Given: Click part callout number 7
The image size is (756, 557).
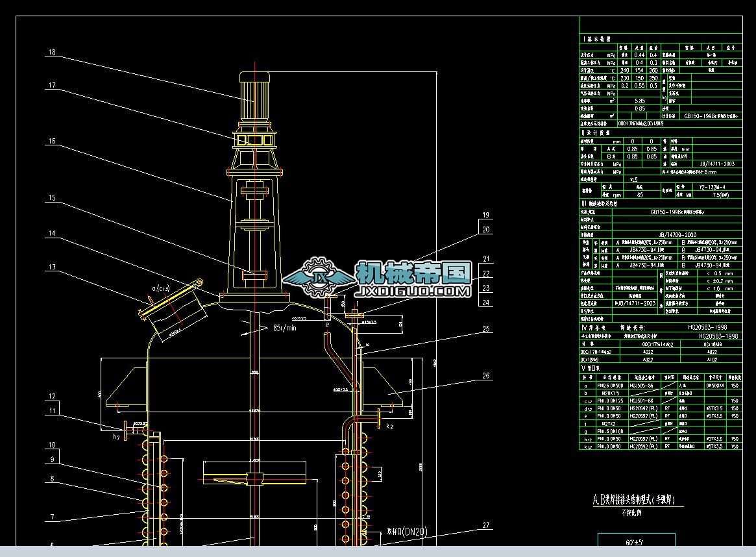Looking at the screenshot, I should pyautogui.click(x=53, y=517).
